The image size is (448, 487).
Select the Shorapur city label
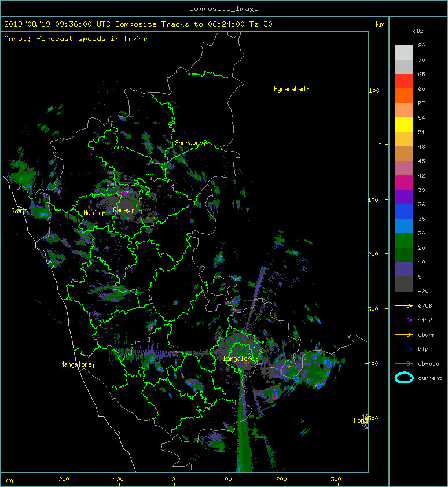pos(190,143)
